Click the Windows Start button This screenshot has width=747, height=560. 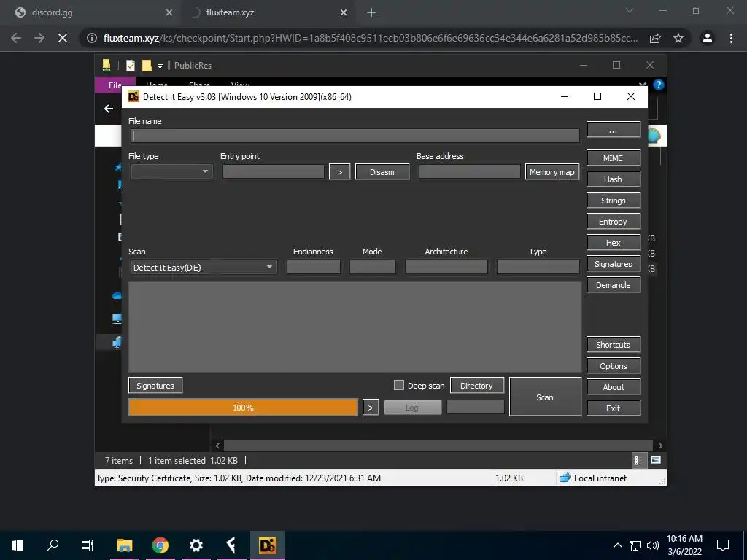point(18,545)
